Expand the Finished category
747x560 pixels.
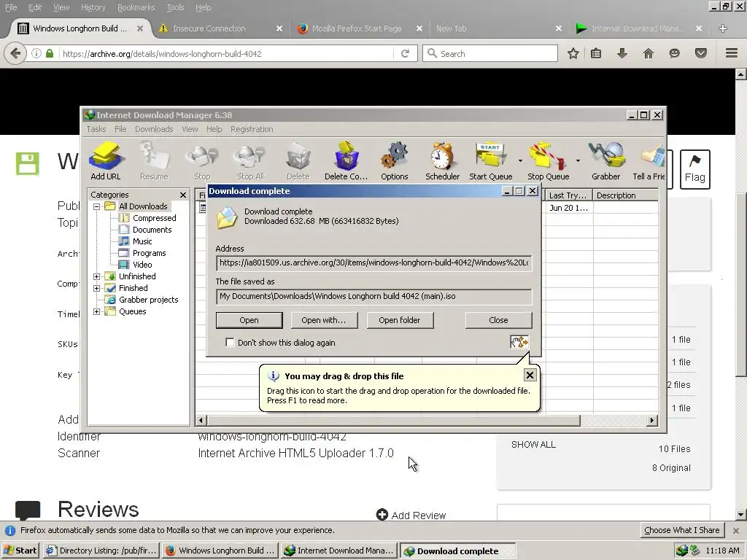tap(97, 288)
